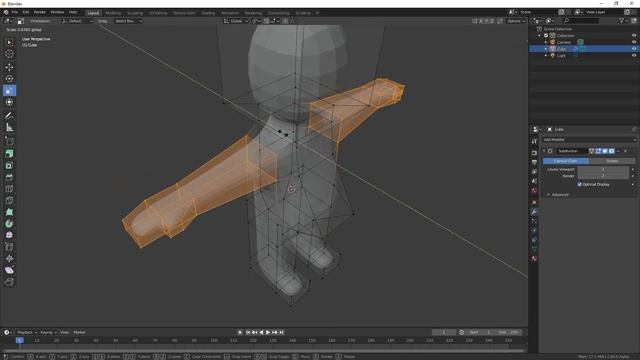Image resolution: width=640 pixels, height=360 pixels.
Task: Choose the Measure ruler tool
Action: 9,128
